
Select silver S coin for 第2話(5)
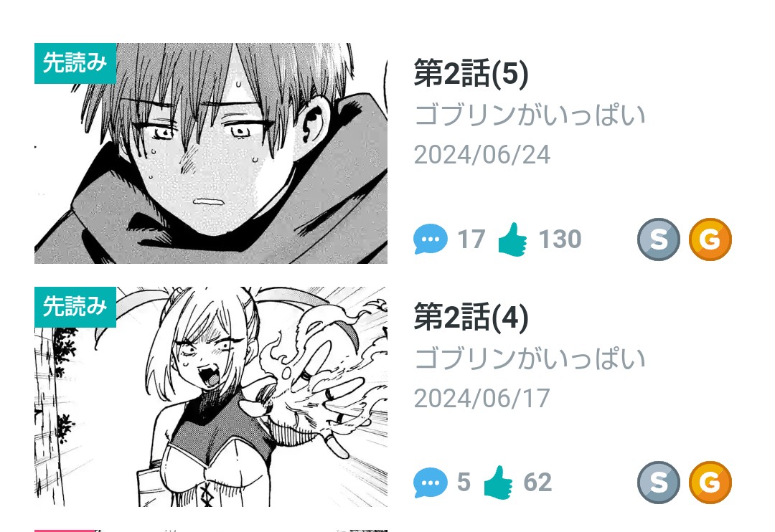pyautogui.click(x=658, y=239)
